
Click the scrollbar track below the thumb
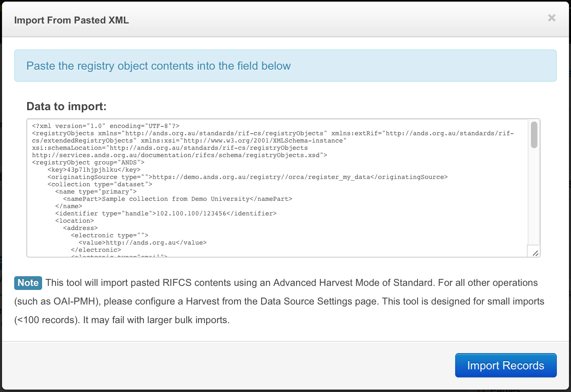click(x=534, y=194)
